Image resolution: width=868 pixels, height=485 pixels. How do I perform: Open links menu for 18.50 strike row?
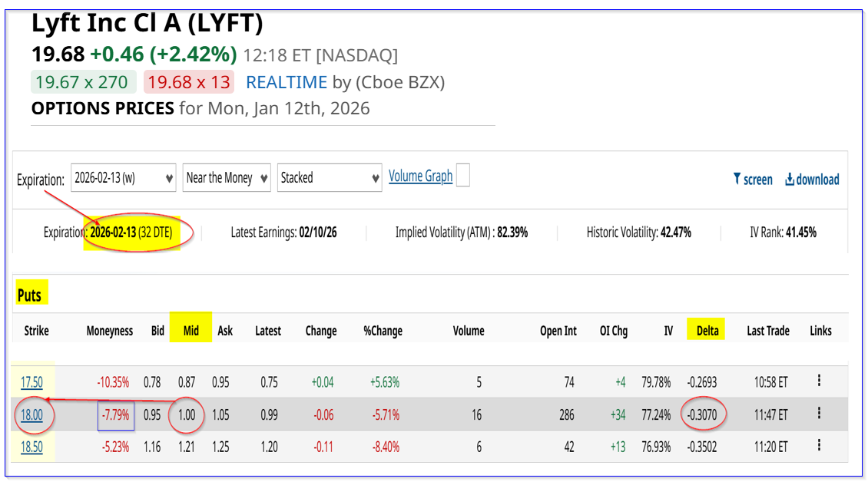pyautogui.click(x=820, y=446)
